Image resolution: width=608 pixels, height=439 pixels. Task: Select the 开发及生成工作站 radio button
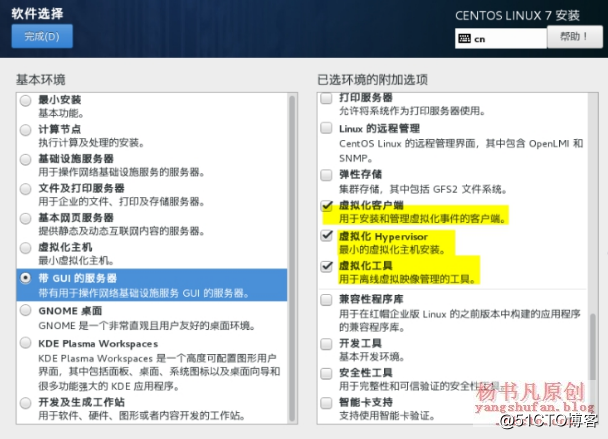pos(26,403)
